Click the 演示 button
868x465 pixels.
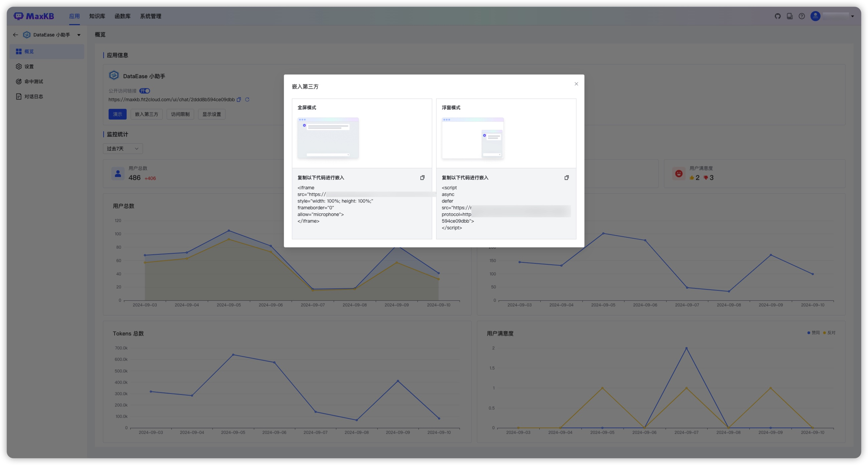[117, 114]
